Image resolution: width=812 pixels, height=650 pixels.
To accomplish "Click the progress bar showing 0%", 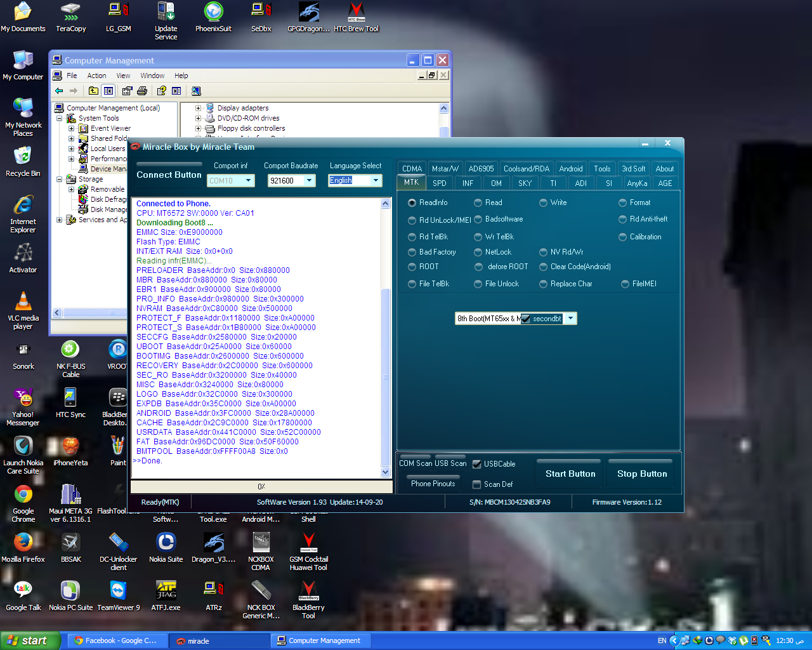I will pos(261,487).
